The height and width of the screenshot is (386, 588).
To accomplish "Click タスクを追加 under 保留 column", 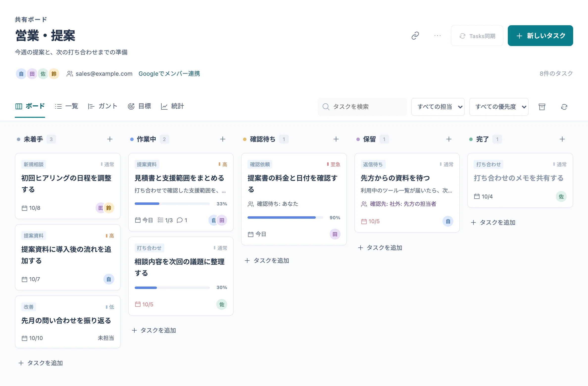I will pyautogui.click(x=380, y=248).
